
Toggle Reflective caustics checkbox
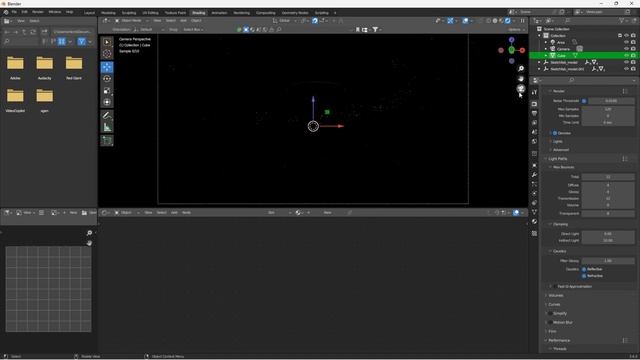(x=584, y=269)
